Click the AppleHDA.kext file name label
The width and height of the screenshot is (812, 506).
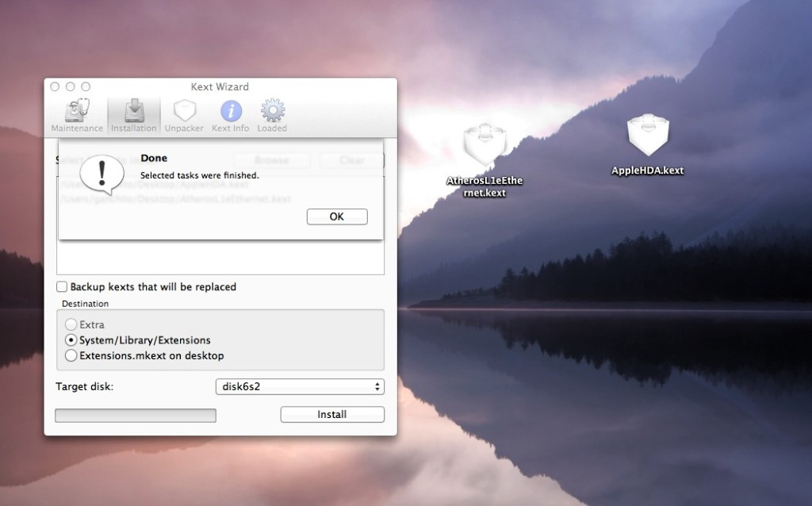coord(647,171)
